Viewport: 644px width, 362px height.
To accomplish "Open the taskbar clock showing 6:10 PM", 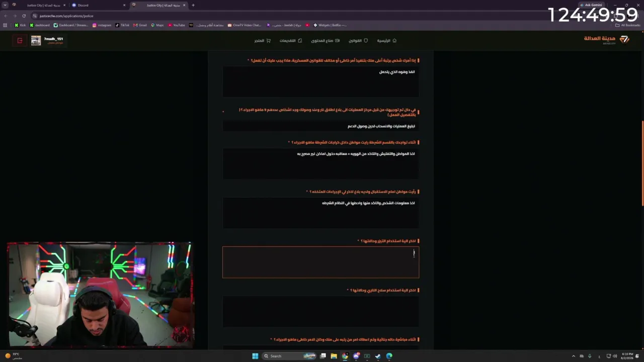I will 627,356.
